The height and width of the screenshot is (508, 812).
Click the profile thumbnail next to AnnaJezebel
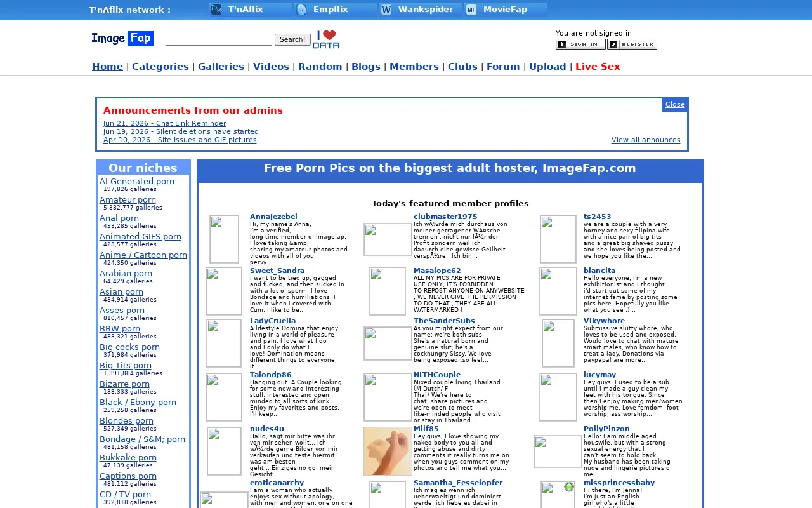[x=225, y=239]
